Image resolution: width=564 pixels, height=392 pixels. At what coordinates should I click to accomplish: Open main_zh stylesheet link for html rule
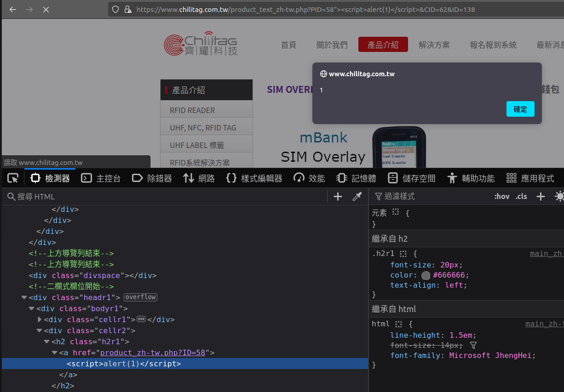(x=545, y=324)
